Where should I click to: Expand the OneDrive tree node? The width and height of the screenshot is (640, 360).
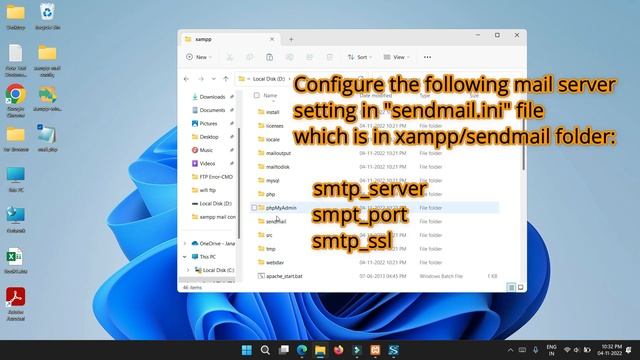click(x=185, y=243)
